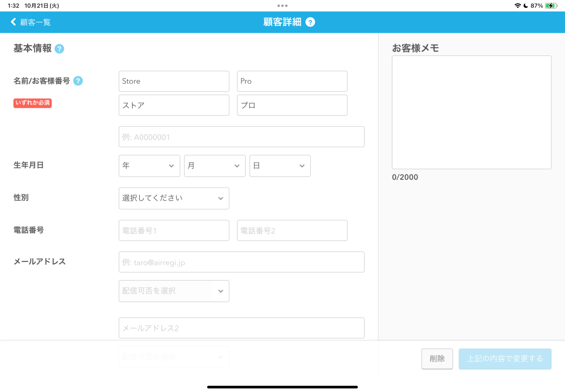Edit the name field containing Store
The image size is (565, 392).
174,81
